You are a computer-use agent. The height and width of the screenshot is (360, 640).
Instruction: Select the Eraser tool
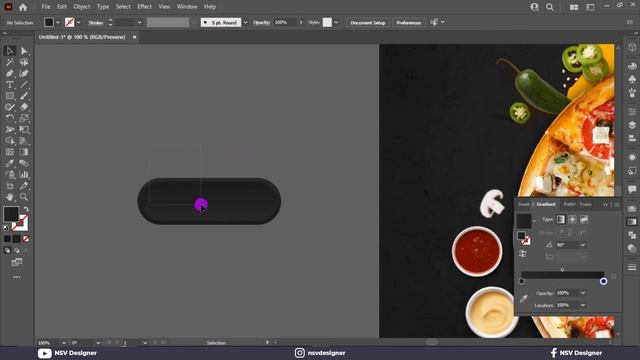24,107
